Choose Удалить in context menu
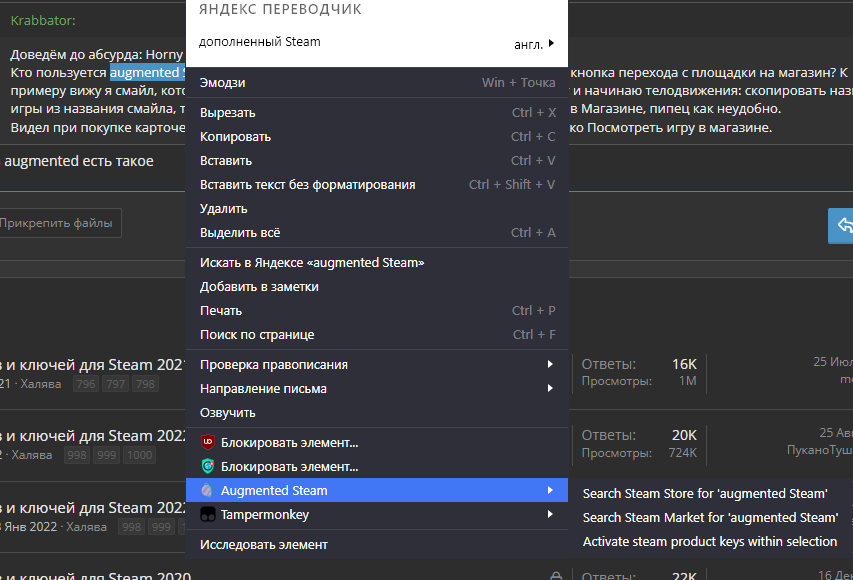 [377, 208]
